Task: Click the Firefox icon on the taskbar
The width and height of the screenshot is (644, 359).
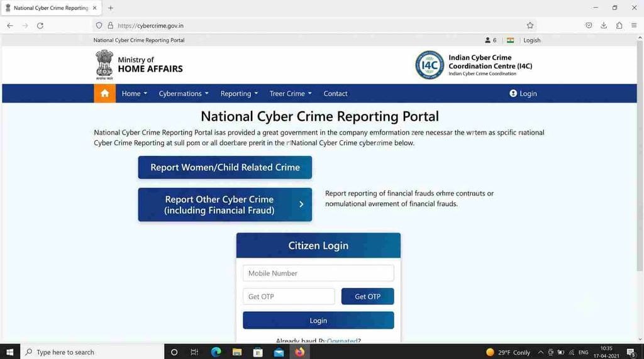Action: (x=300, y=352)
